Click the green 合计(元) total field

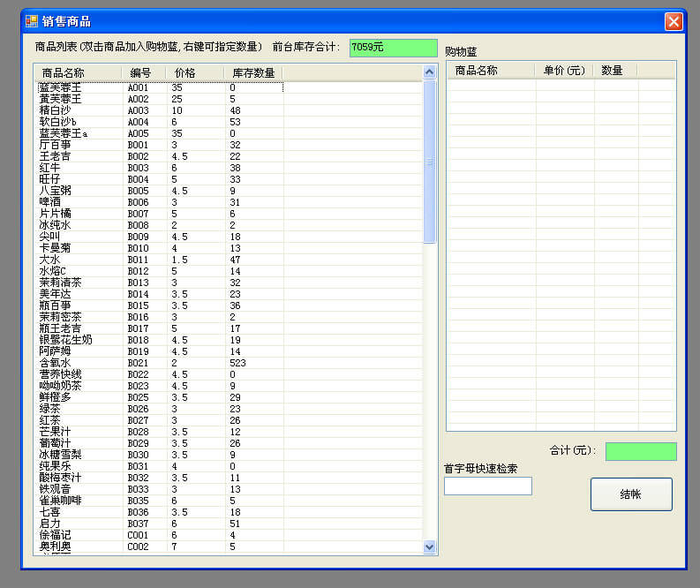click(x=641, y=451)
